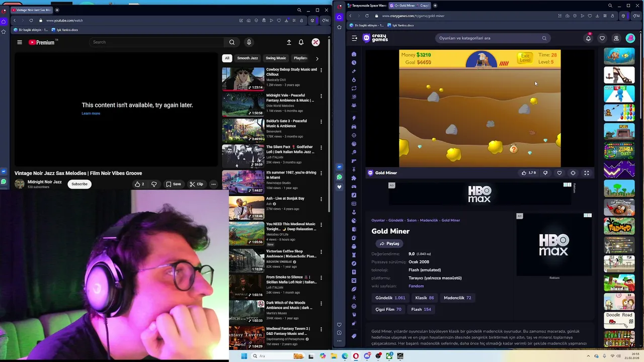Open options for Victorian Coffee Shop Ambience
644x362 pixels.
click(x=321, y=252)
